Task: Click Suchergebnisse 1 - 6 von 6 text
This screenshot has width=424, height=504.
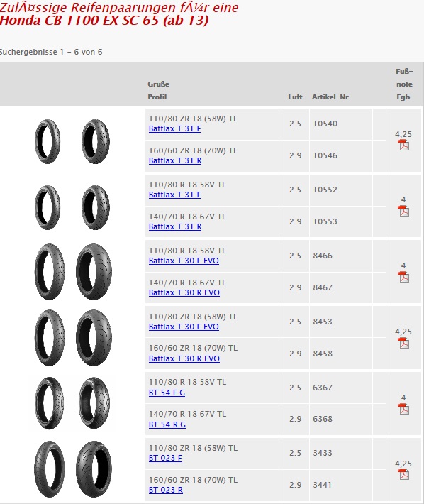Action: pos(51,52)
